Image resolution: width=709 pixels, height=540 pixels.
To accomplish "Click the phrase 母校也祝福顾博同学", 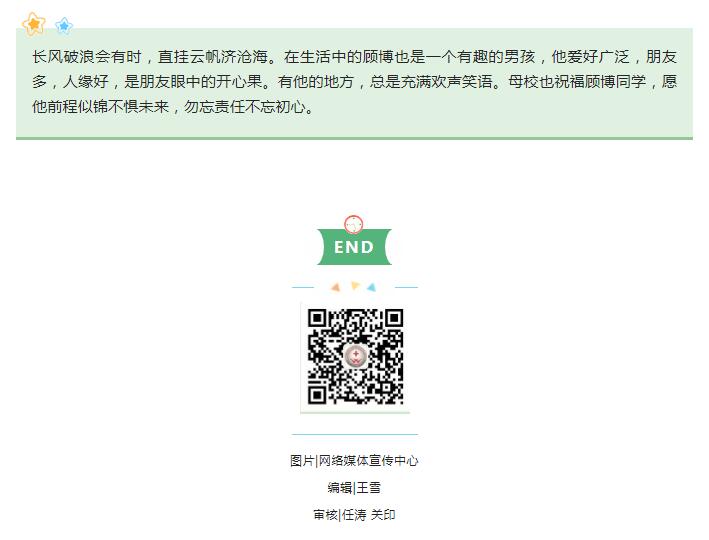I will point(577,81).
